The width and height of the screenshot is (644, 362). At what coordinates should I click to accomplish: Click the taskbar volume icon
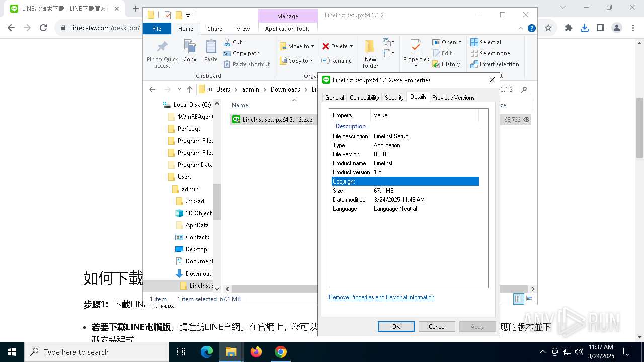click(579, 352)
